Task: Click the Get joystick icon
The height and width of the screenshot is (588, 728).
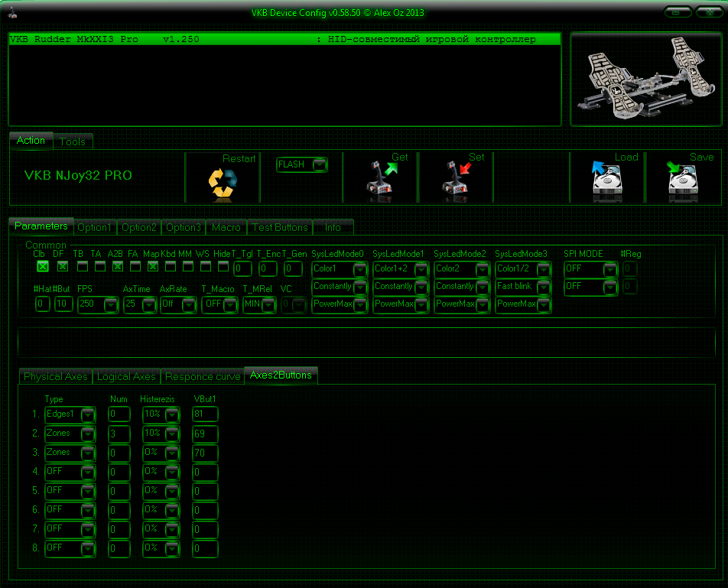Action: point(382,182)
